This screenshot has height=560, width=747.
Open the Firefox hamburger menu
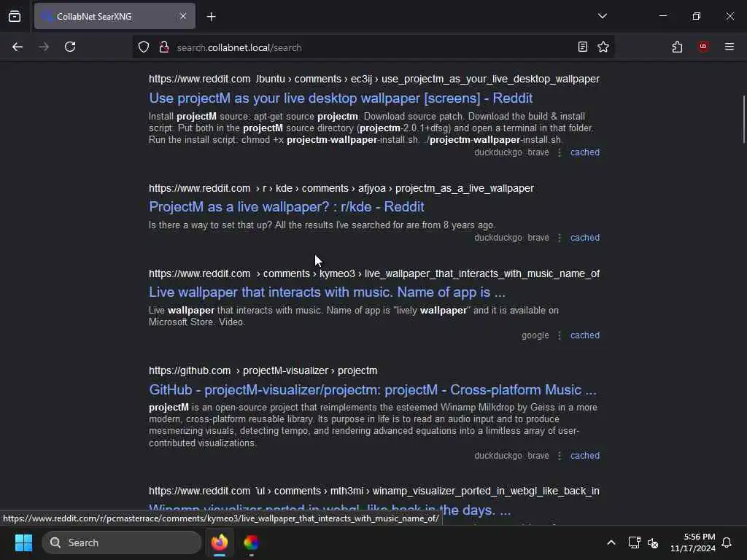[729, 47]
